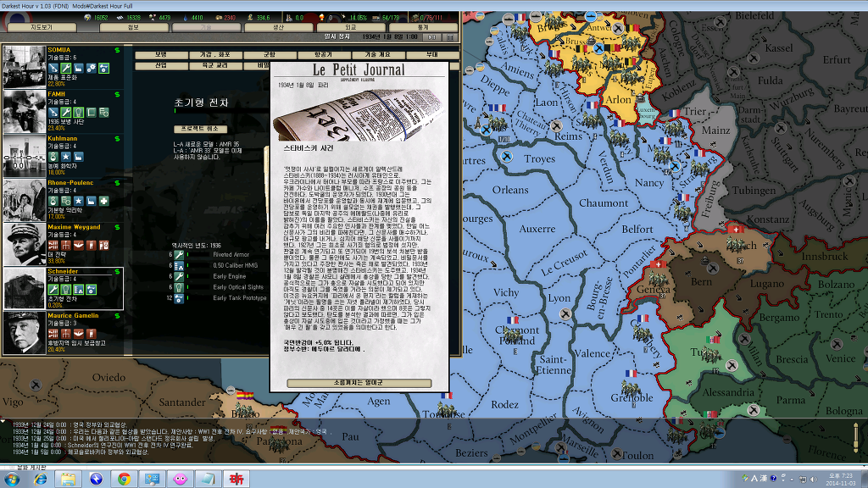Open the 정보 information tab
The width and height of the screenshot is (868, 488).
(x=133, y=26)
